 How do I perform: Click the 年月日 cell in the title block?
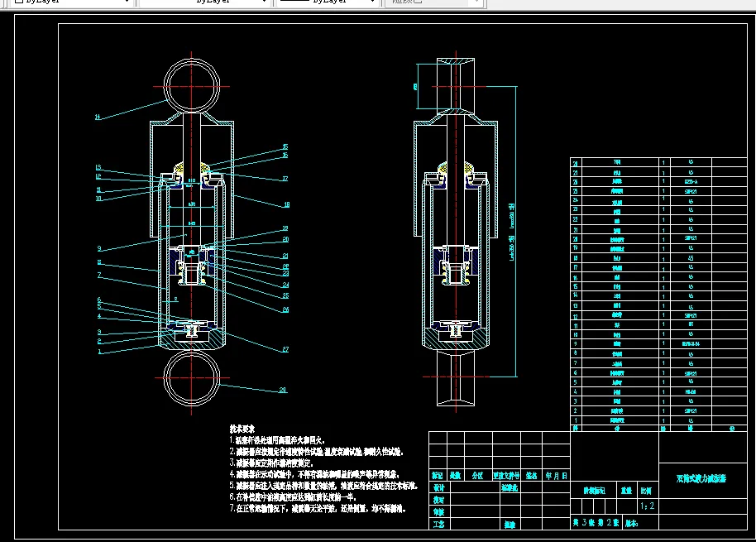coord(557,476)
